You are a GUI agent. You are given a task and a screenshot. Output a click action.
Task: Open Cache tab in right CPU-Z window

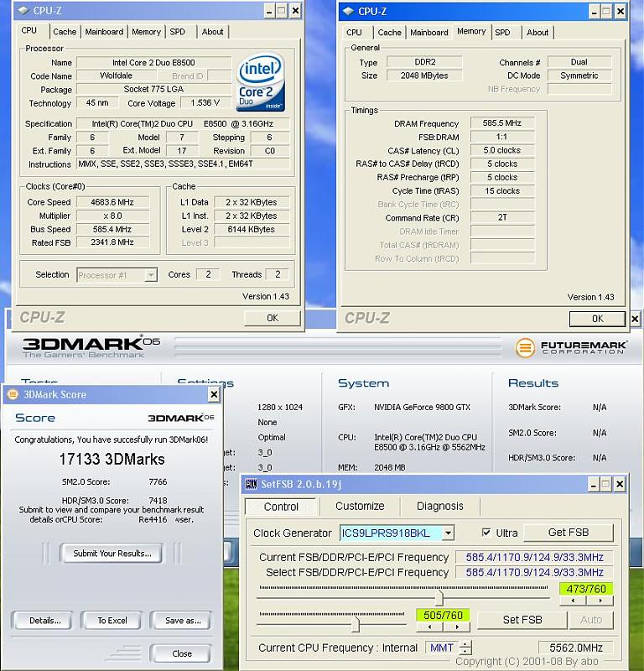pos(389,33)
